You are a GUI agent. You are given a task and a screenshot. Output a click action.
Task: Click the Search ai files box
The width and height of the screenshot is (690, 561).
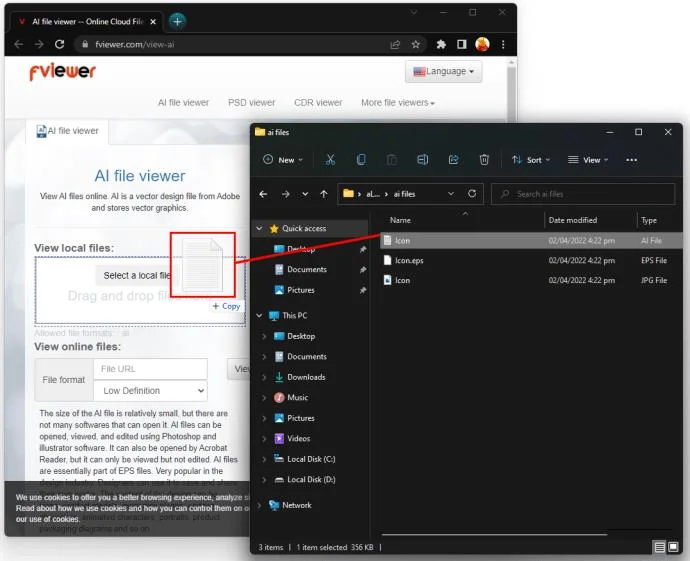(583, 194)
